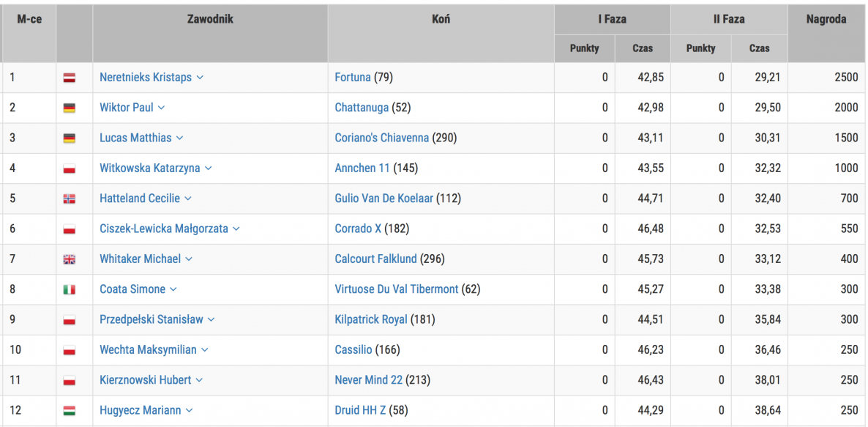Screen dimensions: 868x427
Task: Expand details arrow for Ciszek-Lewicka Małgorzata
Action: (x=236, y=229)
